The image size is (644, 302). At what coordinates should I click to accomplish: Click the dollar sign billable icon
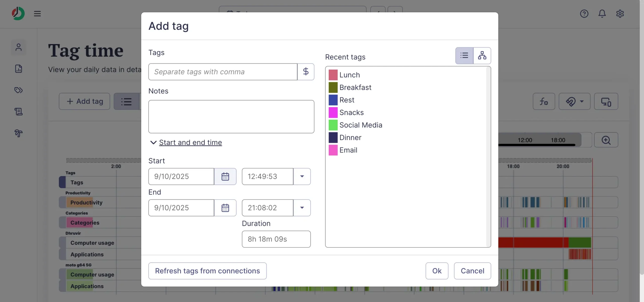(306, 72)
